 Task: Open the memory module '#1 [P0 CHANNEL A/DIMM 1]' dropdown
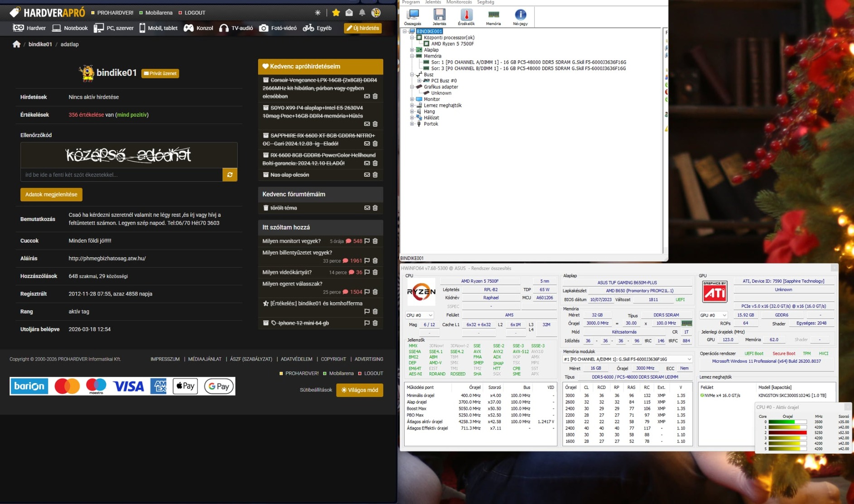pyautogui.click(x=627, y=359)
